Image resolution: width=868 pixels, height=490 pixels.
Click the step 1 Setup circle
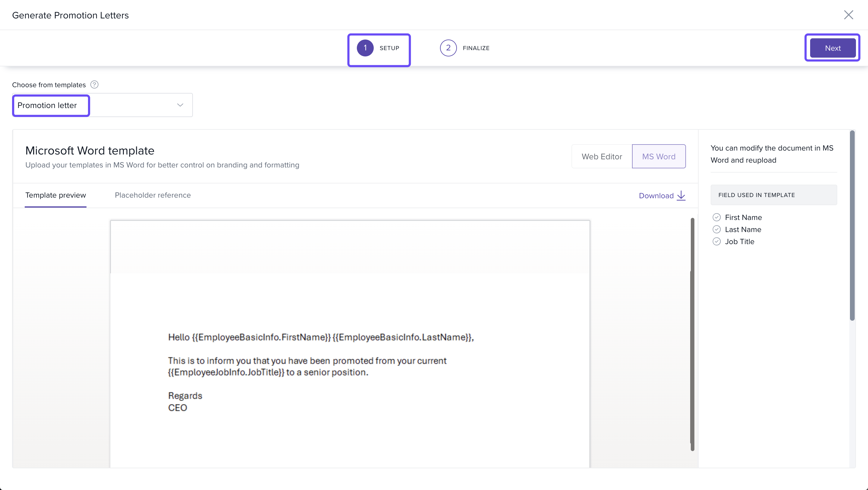365,48
